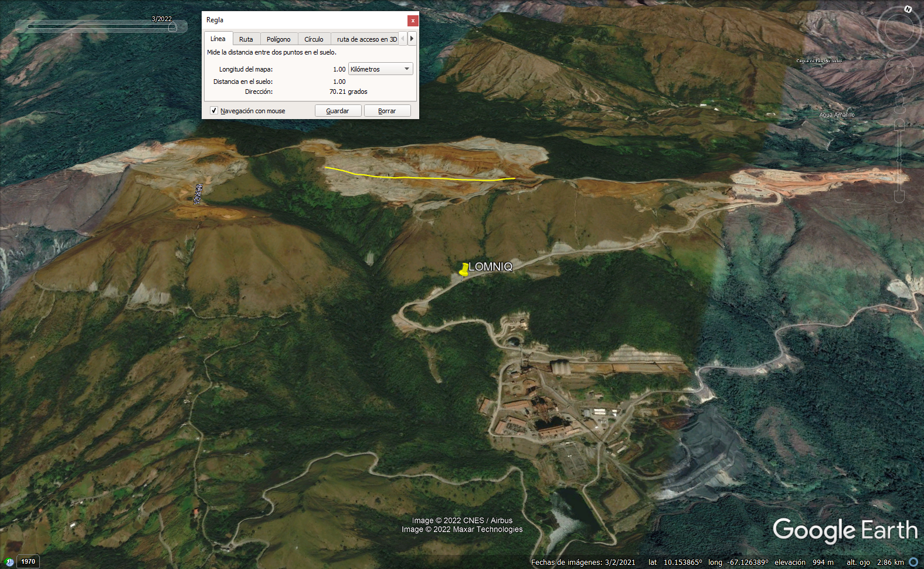Click the historical imagery time slider handle
Screen dimensions: 924x569
pos(172,27)
